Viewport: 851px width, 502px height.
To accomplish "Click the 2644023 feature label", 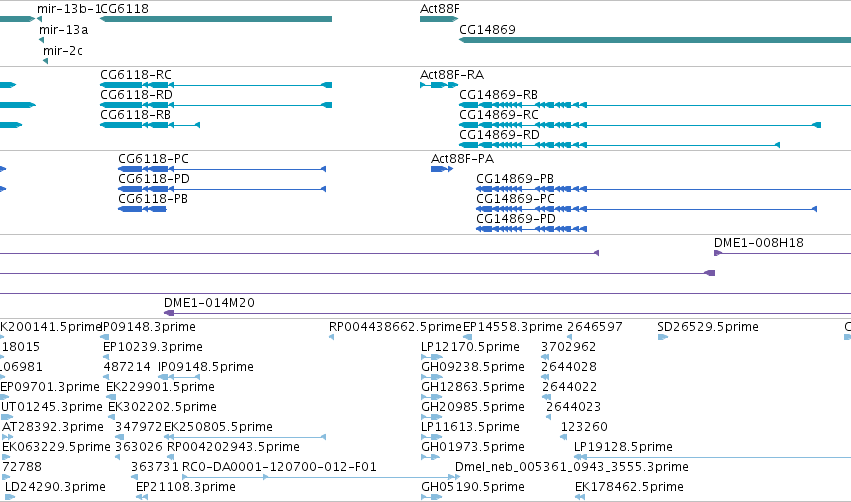I will point(574,407).
